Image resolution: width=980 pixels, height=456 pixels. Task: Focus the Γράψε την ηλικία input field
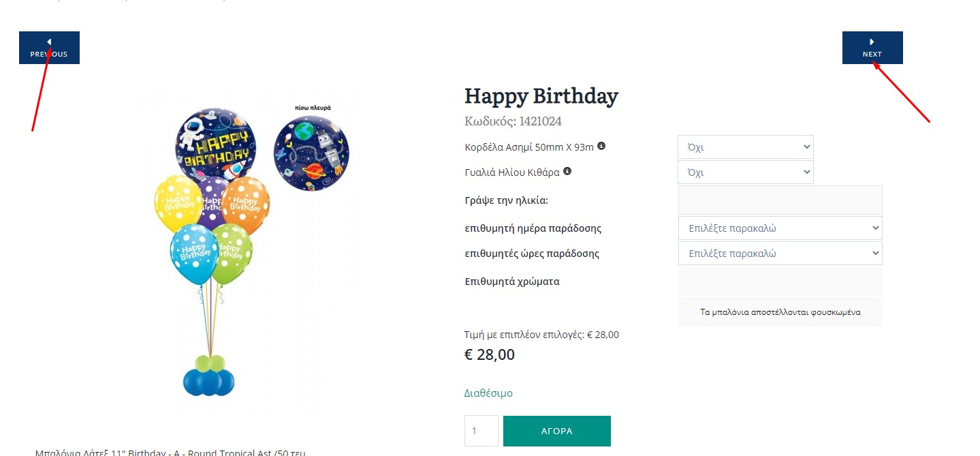click(x=780, y=200)
